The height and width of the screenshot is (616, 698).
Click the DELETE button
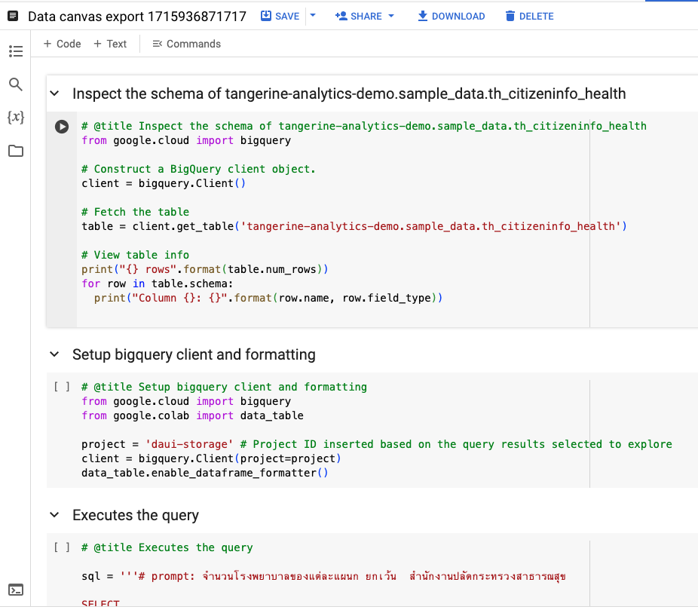click(530, 17)
